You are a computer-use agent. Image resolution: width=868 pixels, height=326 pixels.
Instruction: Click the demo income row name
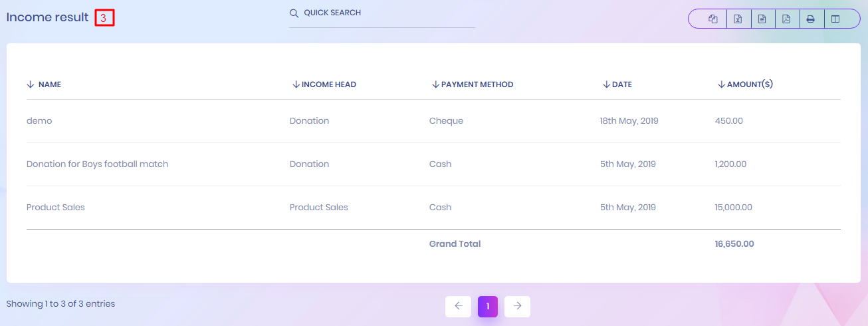39,121
